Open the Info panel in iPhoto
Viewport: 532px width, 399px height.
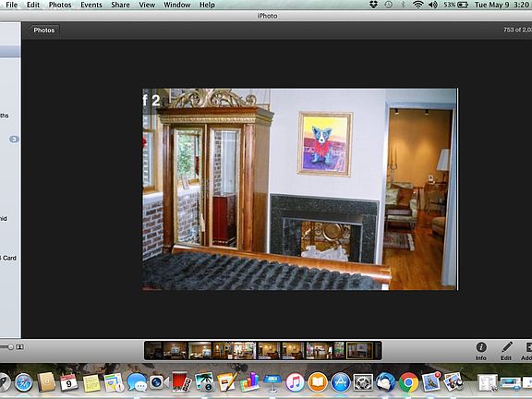click(481, 350)
